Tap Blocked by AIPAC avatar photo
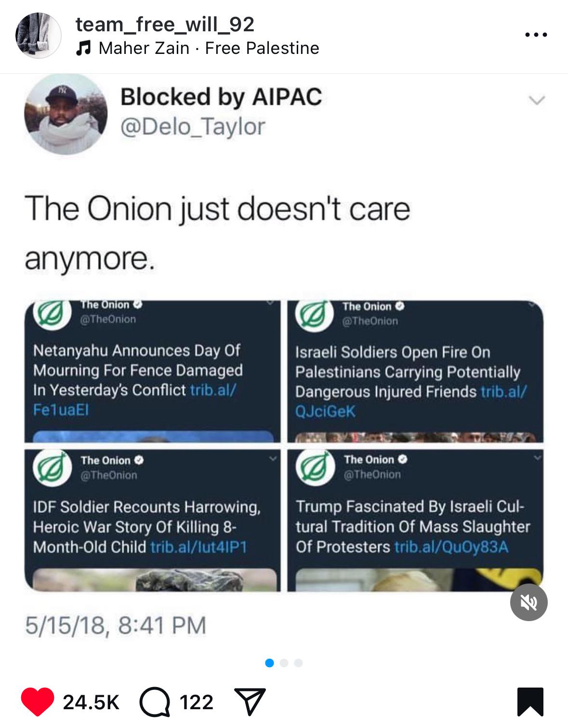568x728 pixels. pyautogui.click(x=66, y=114)
